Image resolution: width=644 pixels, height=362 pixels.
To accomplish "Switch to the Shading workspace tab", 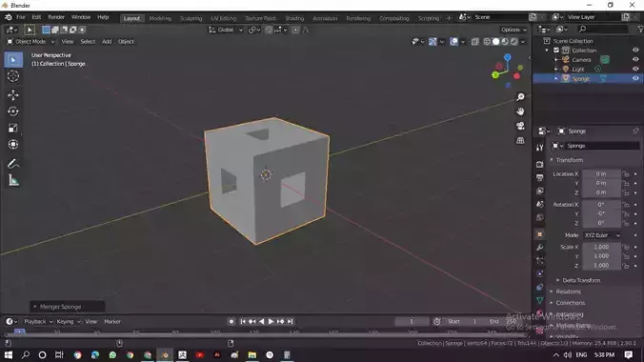I will click(x=294, y=18).
